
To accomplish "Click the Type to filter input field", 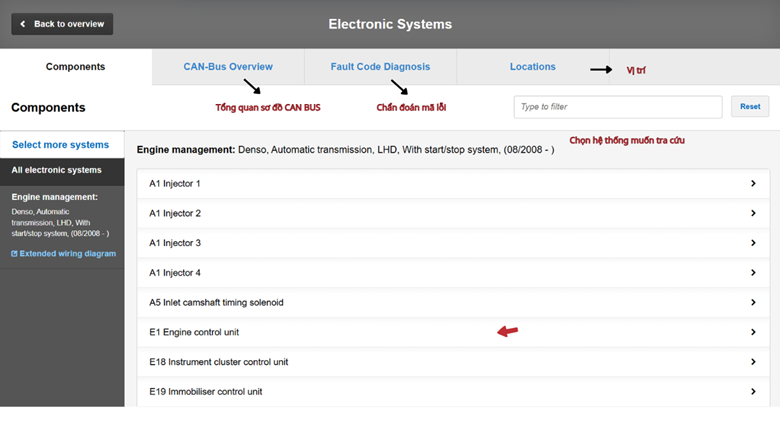I will click(x=617, y=107).
